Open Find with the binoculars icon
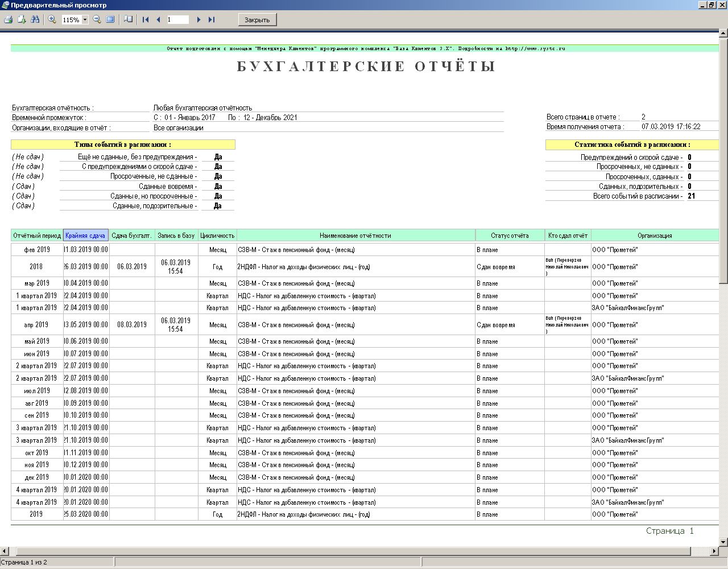 click(35, 19)
